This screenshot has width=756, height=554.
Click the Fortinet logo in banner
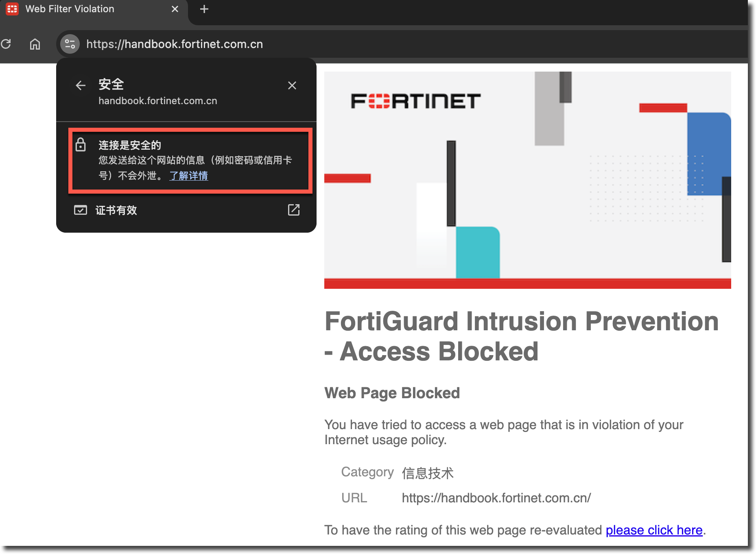(415, 101)
